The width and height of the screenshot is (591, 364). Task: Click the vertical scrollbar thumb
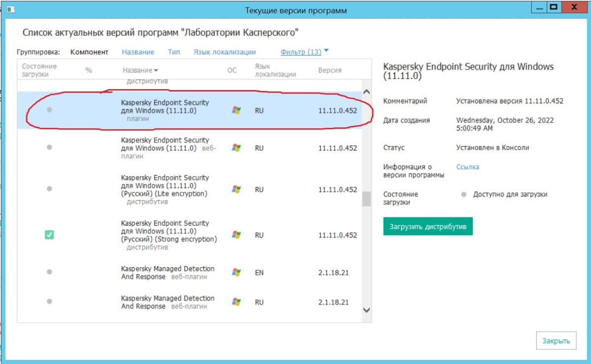click(x=366, y=199)
